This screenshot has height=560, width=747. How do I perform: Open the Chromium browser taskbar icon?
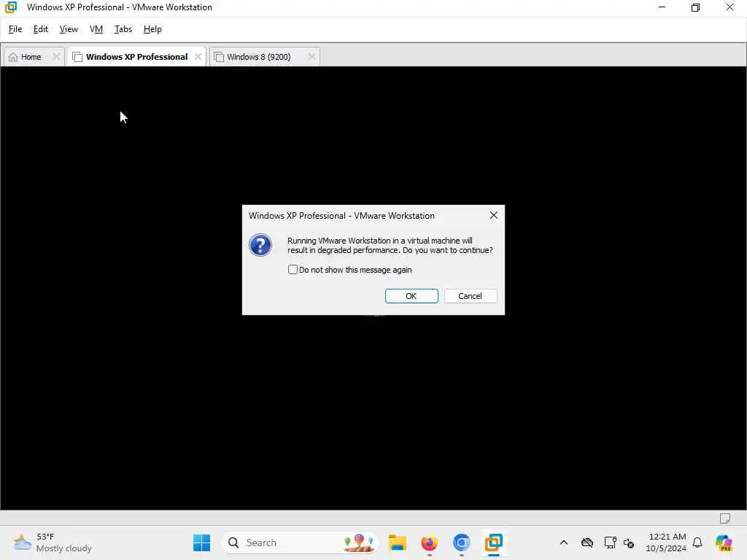coord(461,542)
